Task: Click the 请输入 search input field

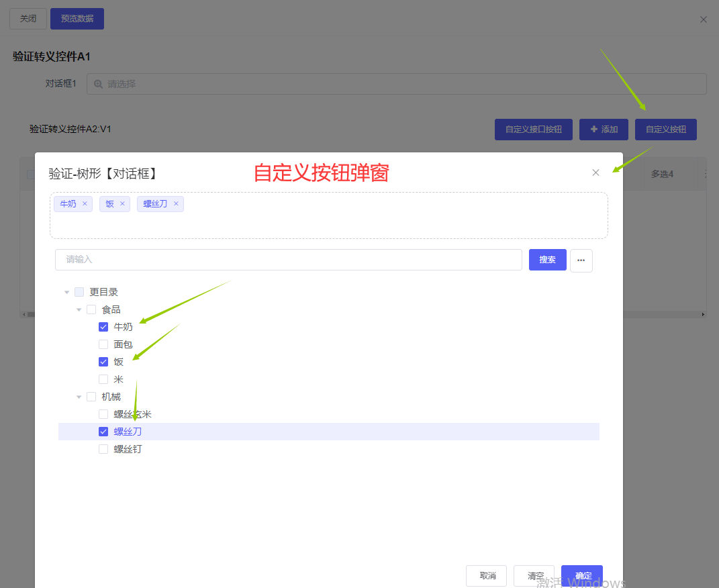Action: [x=289, y=260]
